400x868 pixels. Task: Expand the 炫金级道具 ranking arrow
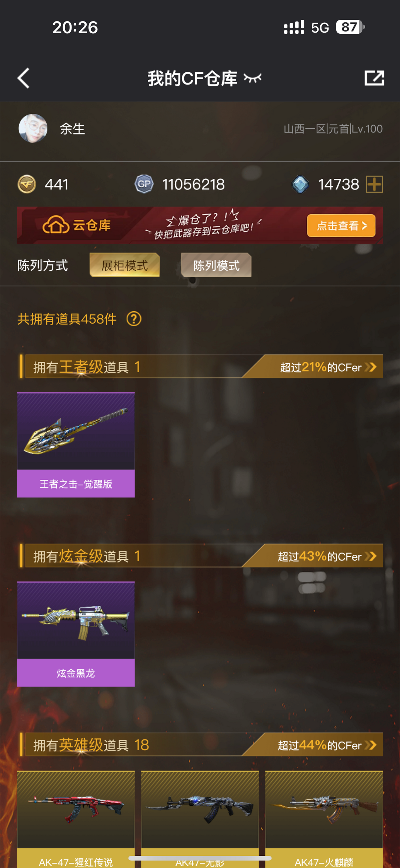click(x=371, y=556)
